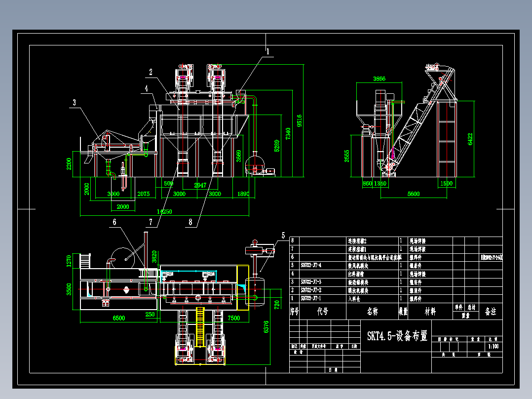Click the overall height dimension 9516
This screenshot has height=399, width=532.
[x=299, y=120]
